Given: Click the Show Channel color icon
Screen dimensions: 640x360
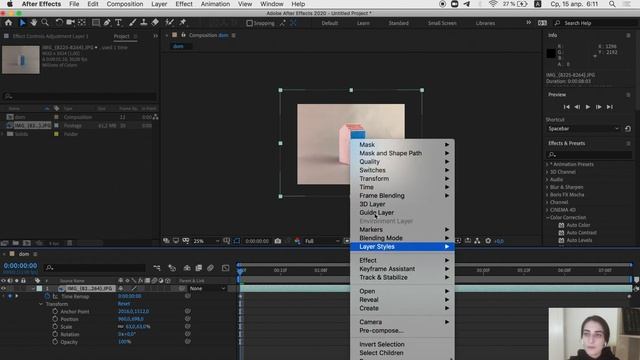Looking at the screenshot, I should click(298, 241).
